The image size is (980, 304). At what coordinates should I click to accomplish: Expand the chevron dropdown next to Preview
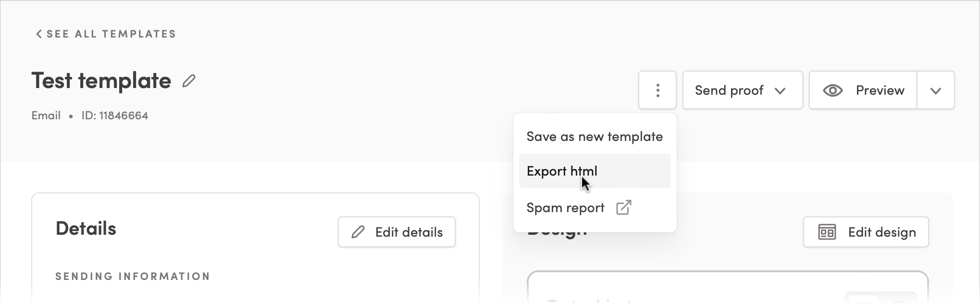935,91
